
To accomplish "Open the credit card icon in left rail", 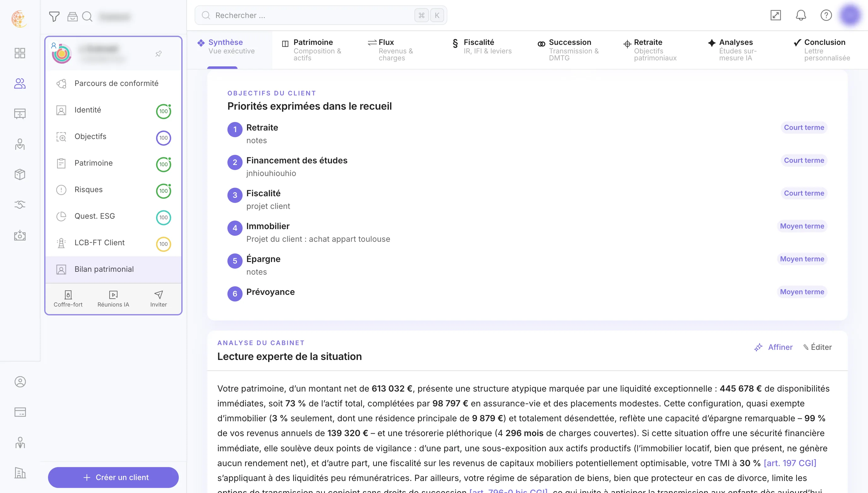I will click(20, 412).
